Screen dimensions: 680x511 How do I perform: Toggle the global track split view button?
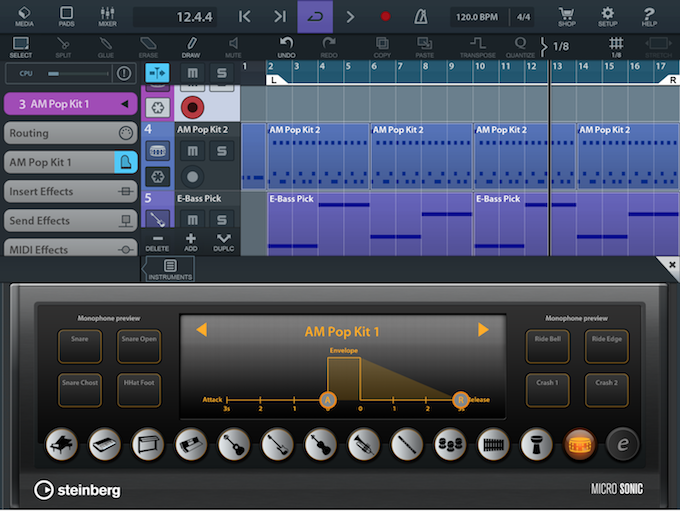(x=157, y=73)
